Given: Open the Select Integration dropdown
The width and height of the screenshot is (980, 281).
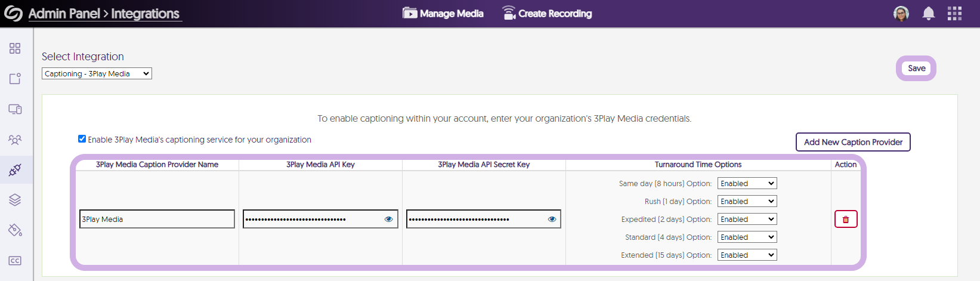Looking at the screenshot, I should pos(97,73).
